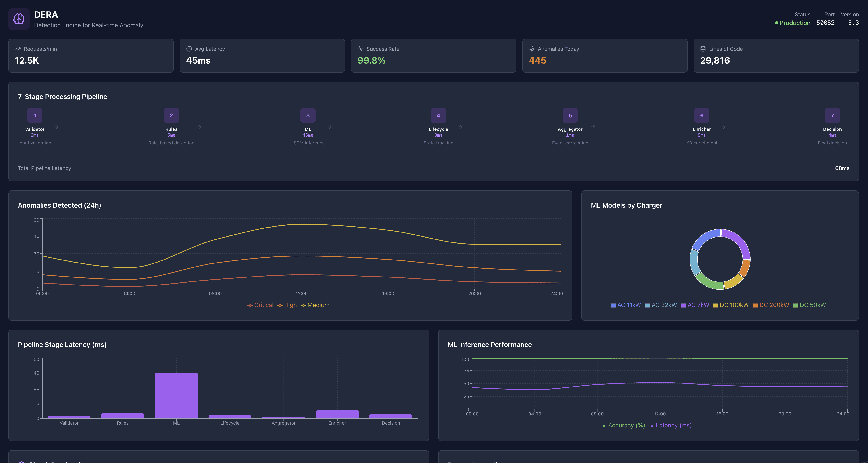Click the DERA brain logo icon
The height and width of the screenshot is (463, 868).
[19, 19]
